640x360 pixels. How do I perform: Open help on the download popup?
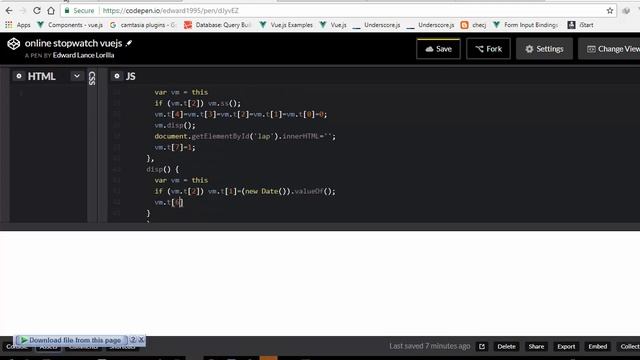133,340
